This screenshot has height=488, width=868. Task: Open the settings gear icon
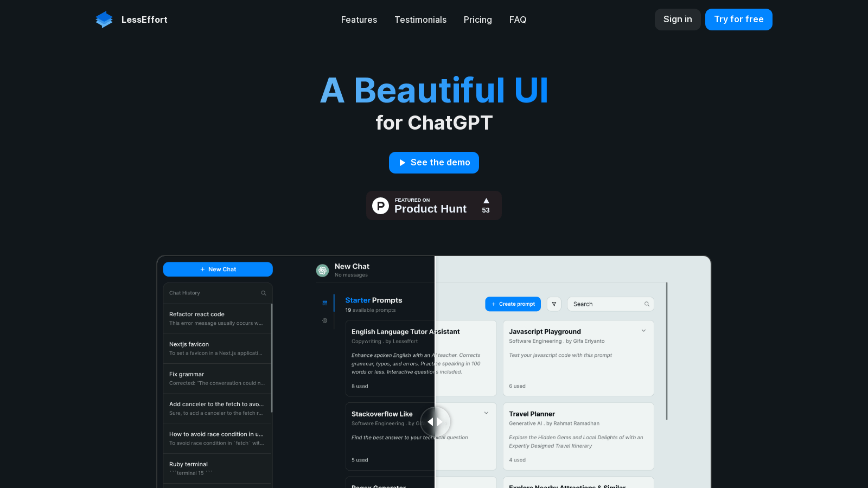[x=325, y=320]
